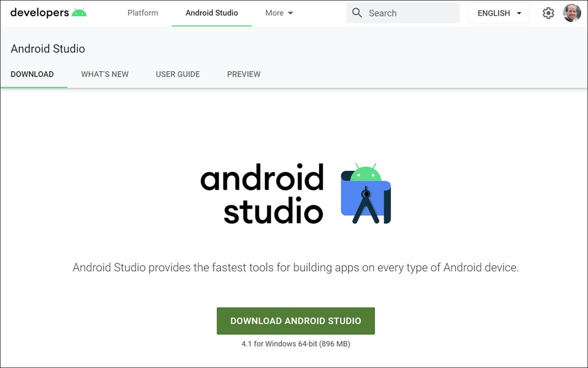This screenshot has width=588, height=368.
Task: Click the 'fastest tools' tagline text
Action: point(296,267)
